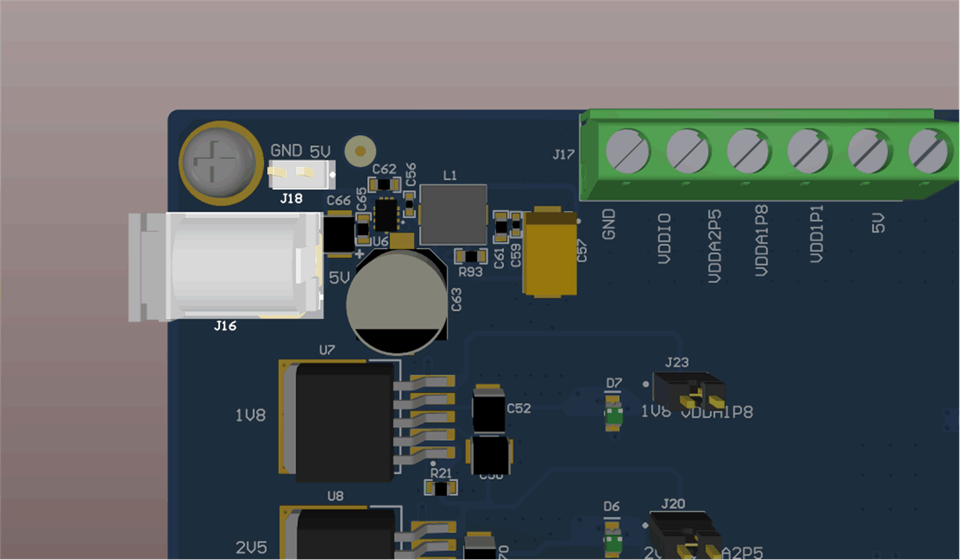The width and height of the screenshot is (960, 560).
Task: Select the C63 electrolytic capacitor can
Action: (397, 301)
